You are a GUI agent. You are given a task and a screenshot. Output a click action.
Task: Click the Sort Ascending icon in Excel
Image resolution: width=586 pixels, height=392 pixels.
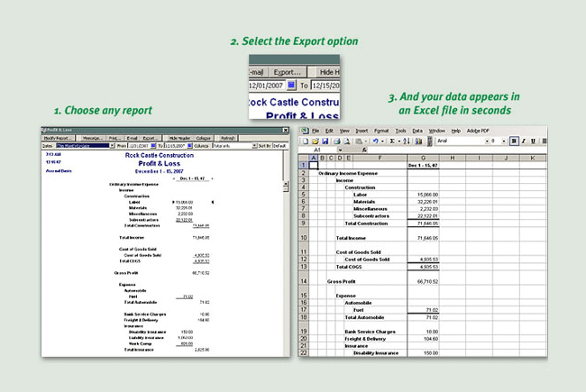407,141
